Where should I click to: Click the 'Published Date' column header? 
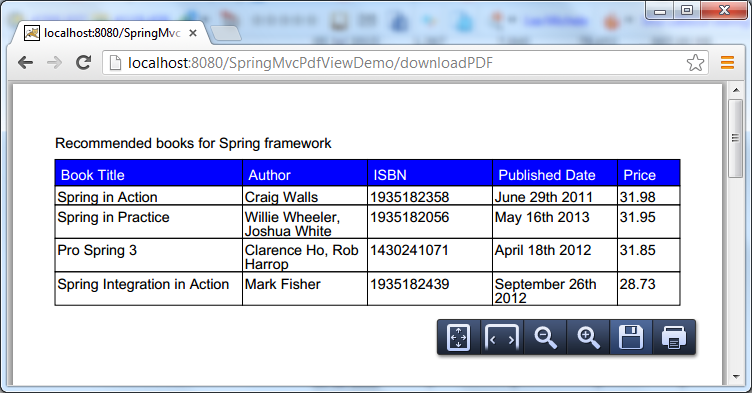[x=555, y=173]
